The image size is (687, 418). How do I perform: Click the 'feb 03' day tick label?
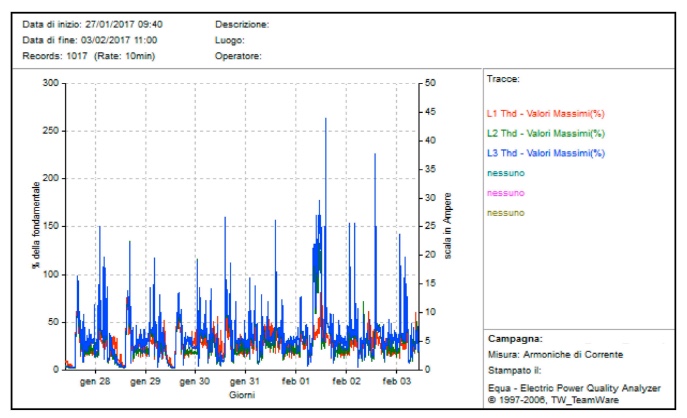(398, 382)
